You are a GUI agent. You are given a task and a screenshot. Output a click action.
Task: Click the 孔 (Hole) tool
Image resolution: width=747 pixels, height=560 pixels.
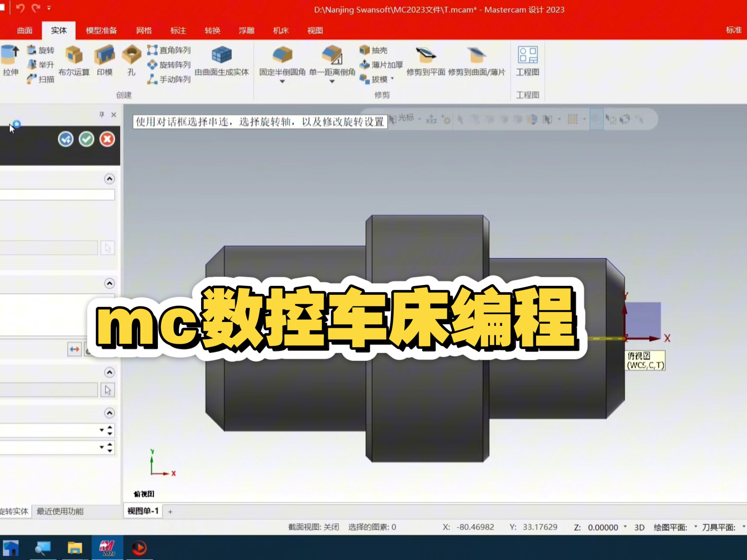(132, 60)
